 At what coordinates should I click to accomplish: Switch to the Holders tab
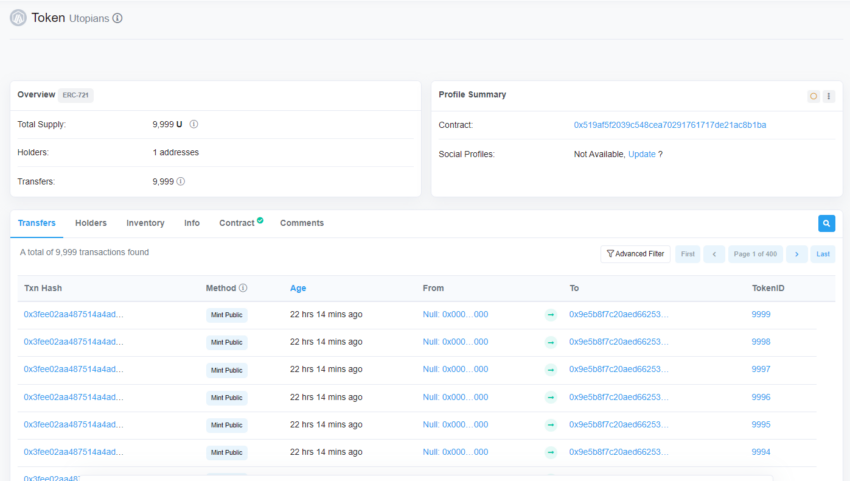(x=91, y=223)
